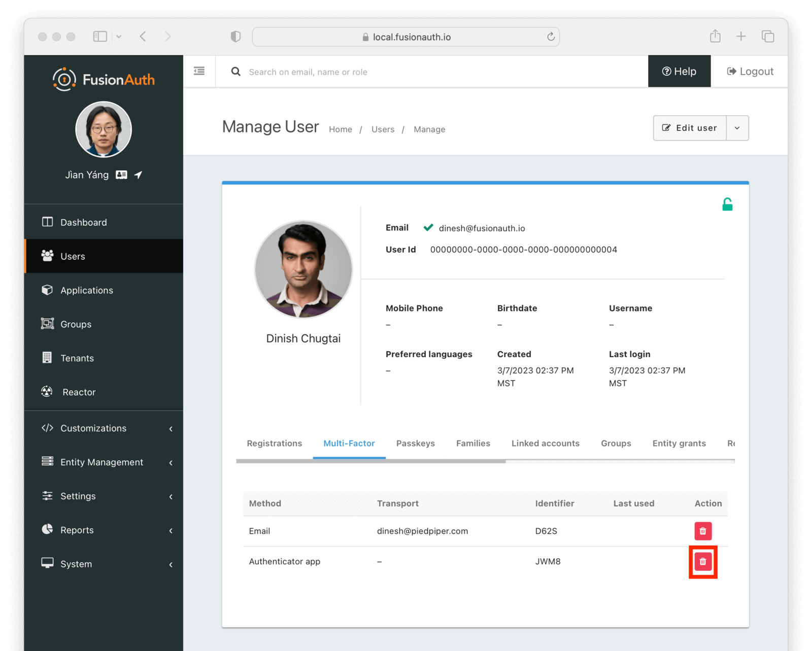Open the Jian Yáng profile card icon

click(x=121, y=175)
